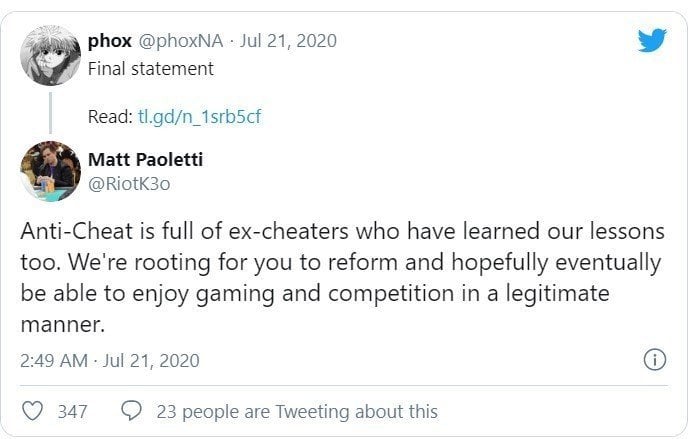Open the tweet info circle icon
Viewport: 699px width, 439px height.
(655, 359)
